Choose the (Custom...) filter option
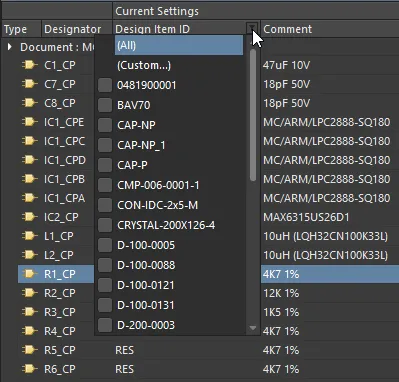Screen dimensions: 399x382 pyautogui.click(x=144, y=65)
